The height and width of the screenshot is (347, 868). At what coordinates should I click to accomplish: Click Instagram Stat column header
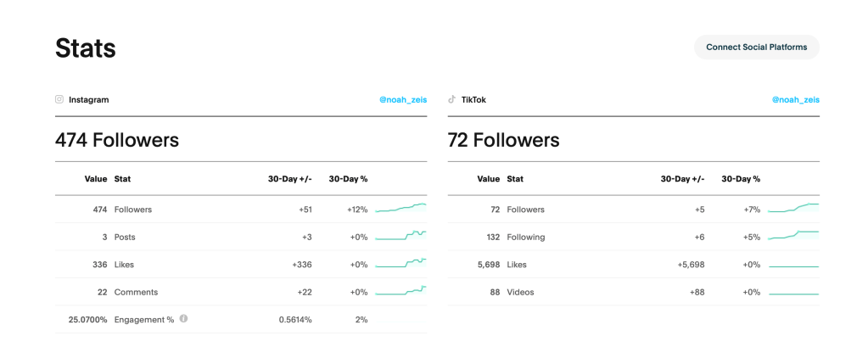click(122, 179)
